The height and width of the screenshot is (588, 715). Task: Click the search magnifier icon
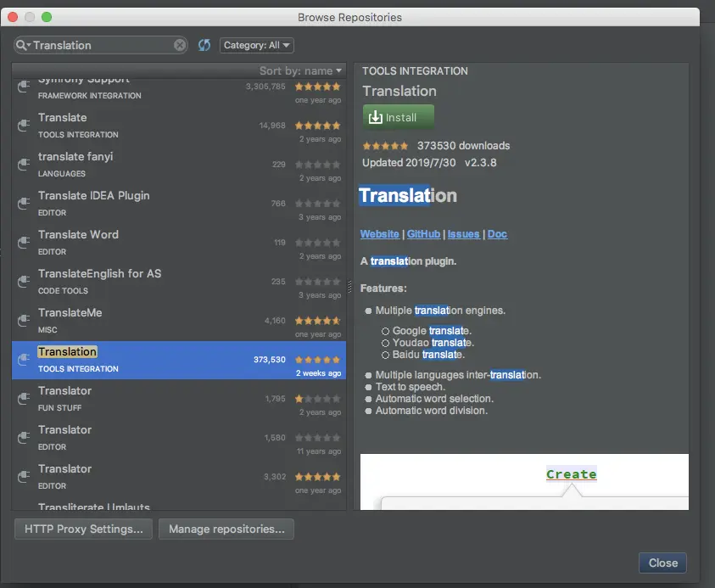click(21, 45)
